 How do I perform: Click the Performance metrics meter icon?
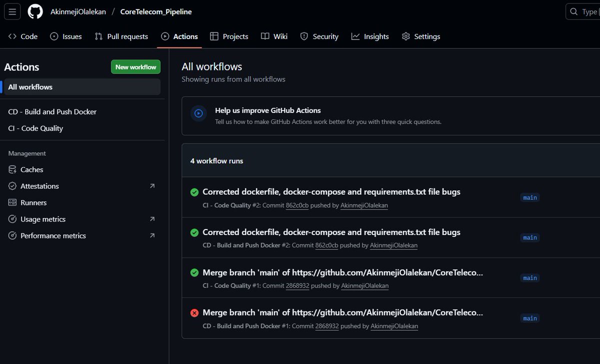(12, 235)
